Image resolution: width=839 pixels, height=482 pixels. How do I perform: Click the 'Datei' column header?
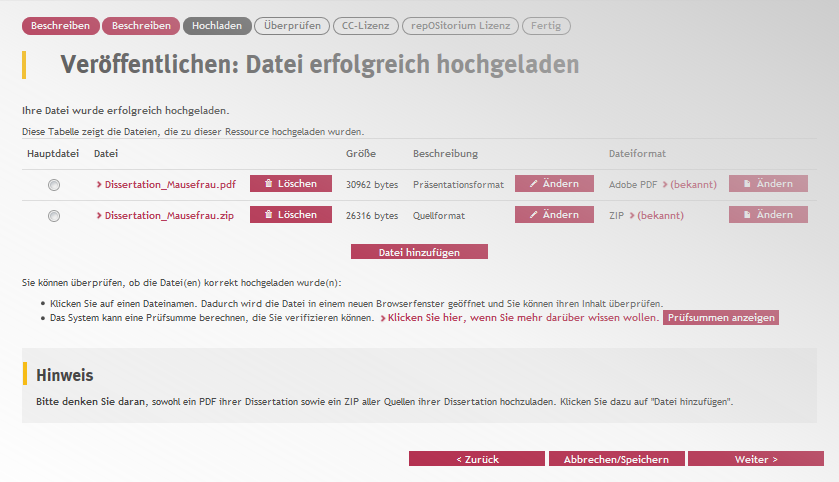pos(106,154)
